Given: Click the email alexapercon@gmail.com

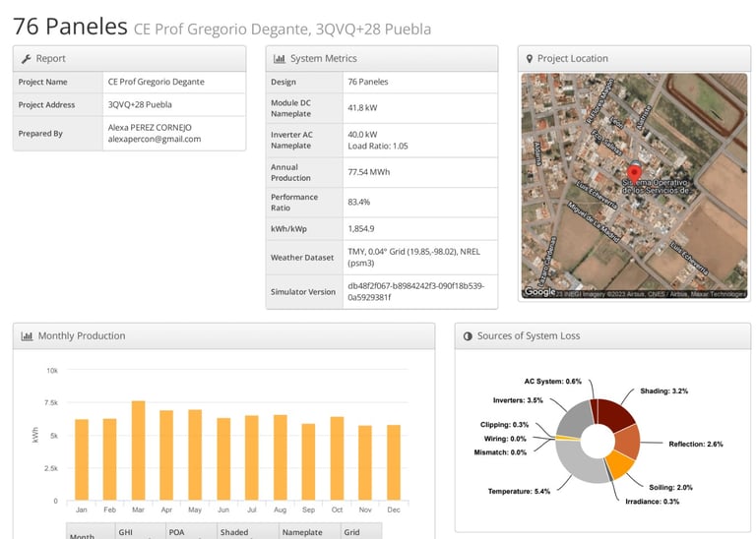Looking at the screenshot, I should 155,140.
